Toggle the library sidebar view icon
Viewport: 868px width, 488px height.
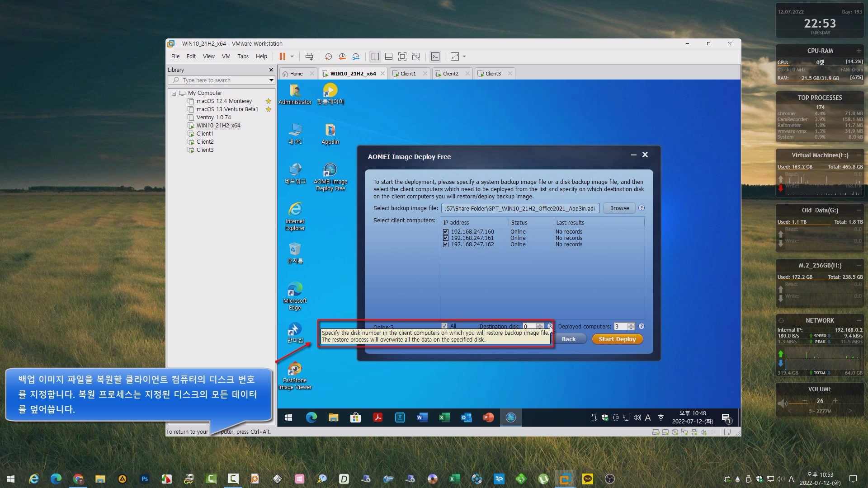click(x=375, y=56)
